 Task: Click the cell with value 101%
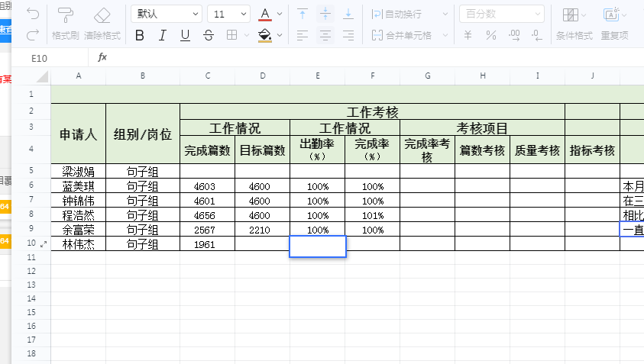[x=373, y=215]
